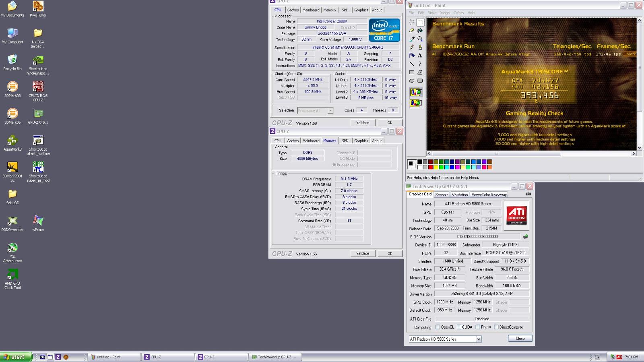This screenshot has height=362, width=644.
Task: Click the Windows start button
Action: coord(16,357)
